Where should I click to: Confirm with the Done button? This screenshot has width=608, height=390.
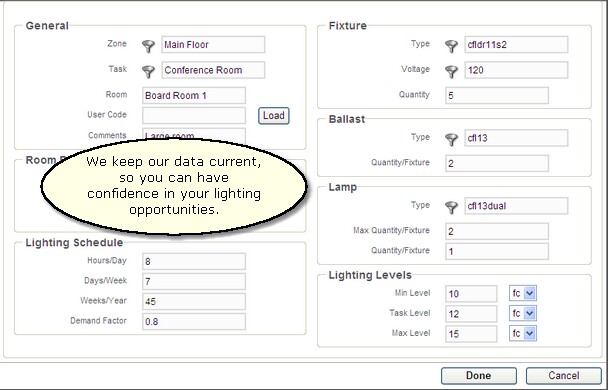click(x=479, y=375)
